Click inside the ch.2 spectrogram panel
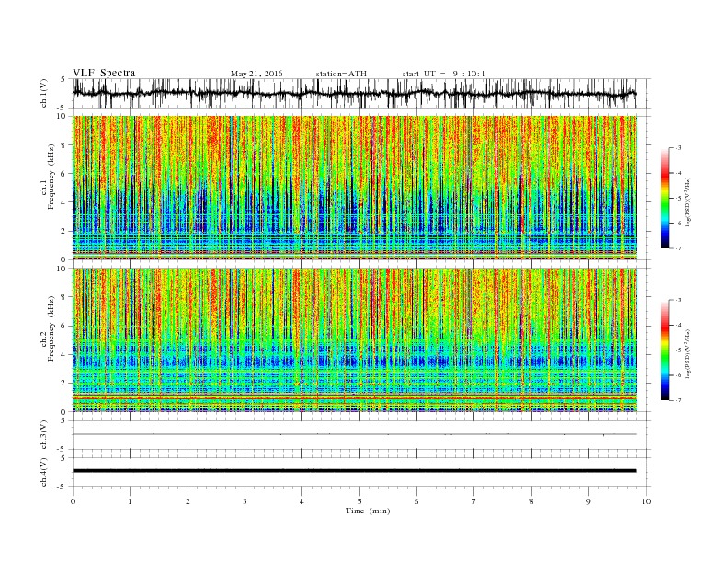This screenshot has height=563, width=728. pos(354,339)
